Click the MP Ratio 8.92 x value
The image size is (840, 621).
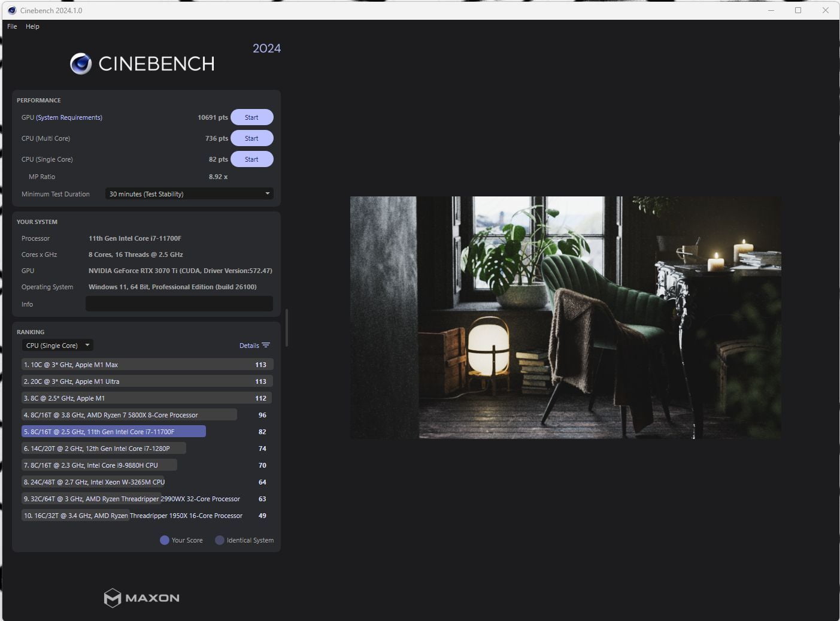click(218, 177)
